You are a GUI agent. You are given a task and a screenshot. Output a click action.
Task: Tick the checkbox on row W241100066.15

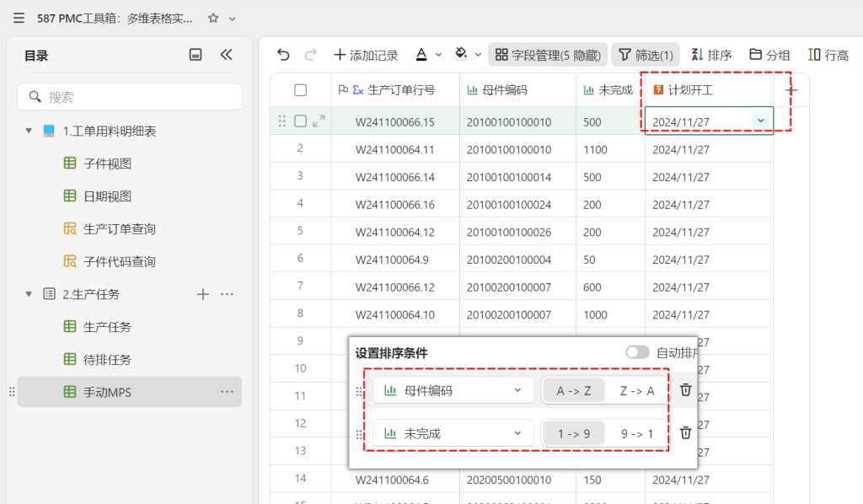(301, 121)
